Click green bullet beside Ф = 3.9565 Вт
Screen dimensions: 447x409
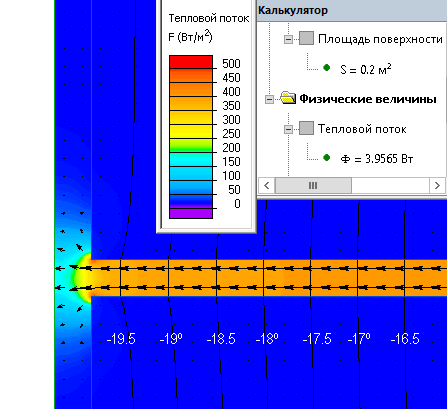[x=327, y=158]
